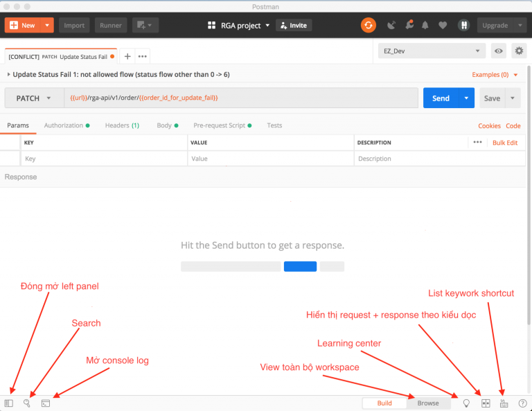Toggle the left sidebar panel icon
The width and height of the screenshot is (532, 411).
coord(8,403)
